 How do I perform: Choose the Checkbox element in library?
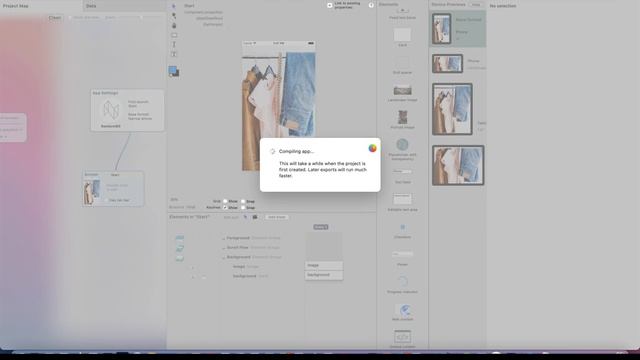(402, 230)
